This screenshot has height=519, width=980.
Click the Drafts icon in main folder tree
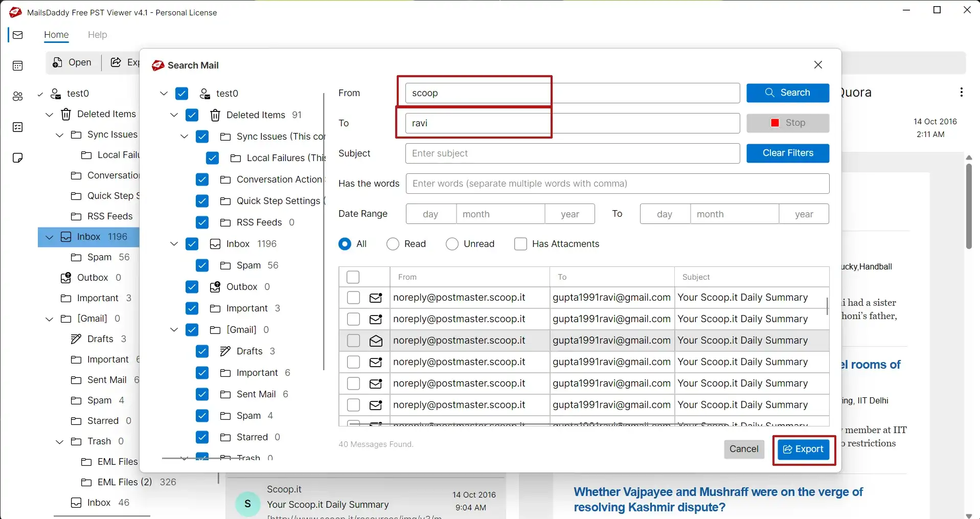[x=76, y=339]
